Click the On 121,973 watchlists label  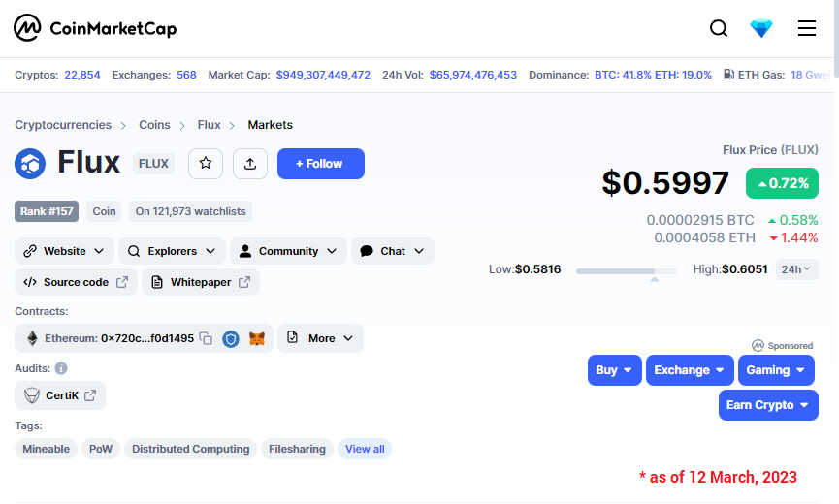point(190,211)
